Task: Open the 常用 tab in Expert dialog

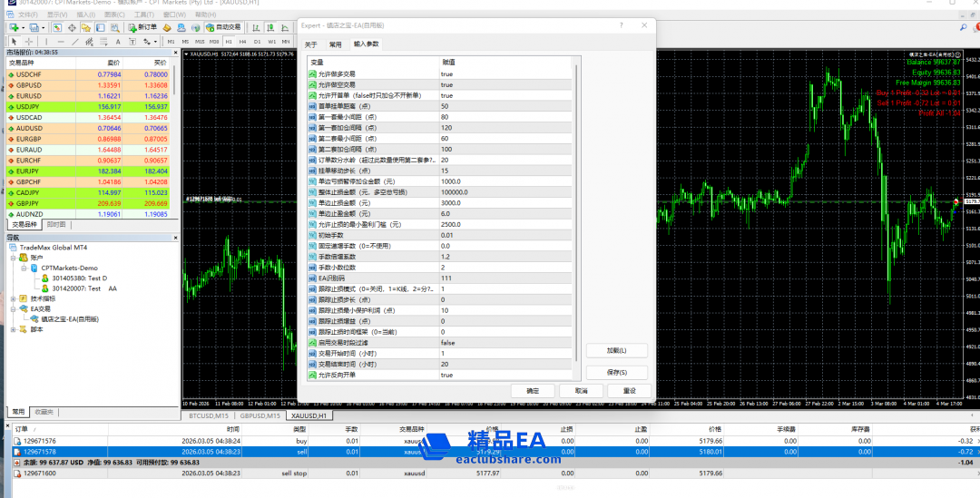Action: pyautogui.click(x=336, y=44)
